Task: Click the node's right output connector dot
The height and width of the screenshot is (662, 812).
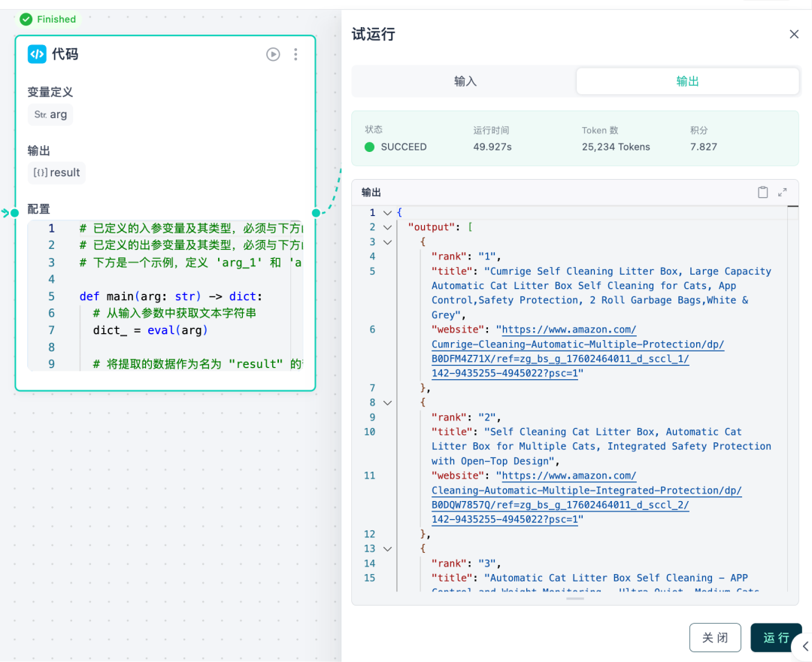Action: click(x=316, y=213)
